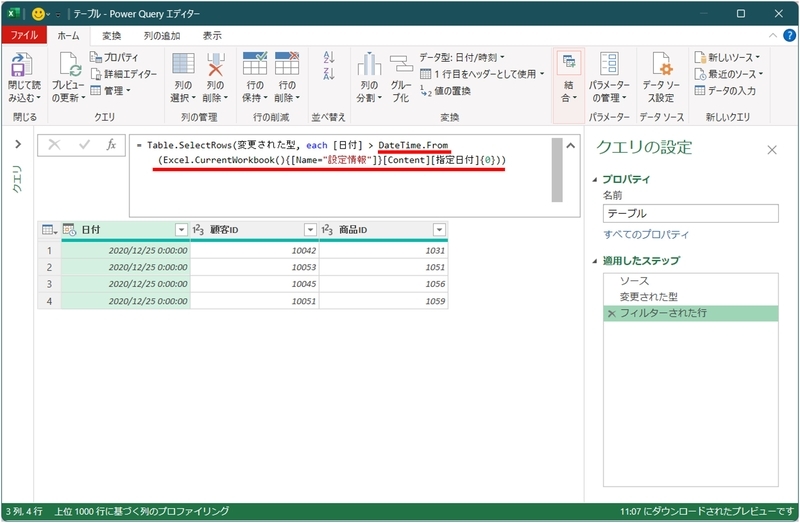Image resolution: width=800 pixels, height=523 pixels.
Task: Open 最近のソース dropdown
Action: click(729, 74)
